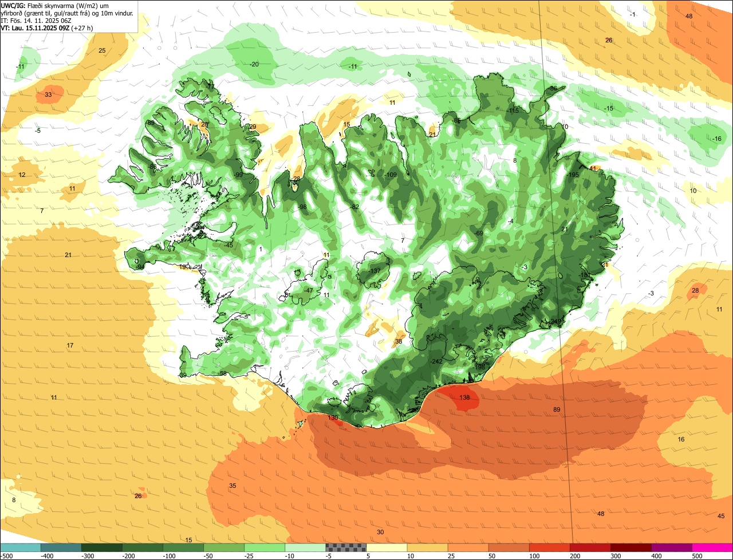The width and height of the screenshot is (733, 560).
Task: Click the '-94' value on western peninsula
Action: (140, 267)
